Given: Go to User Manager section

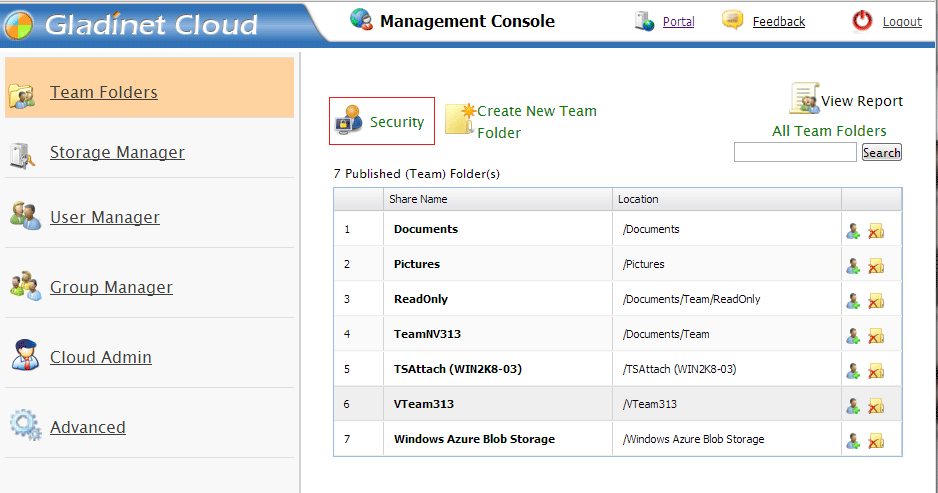Looking at the screenshot, I should tap(104, 218).
